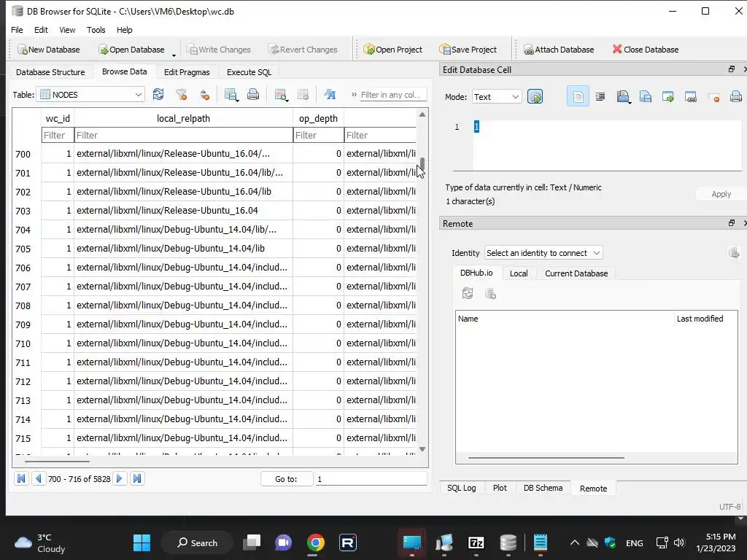
Task: Open the Windows Start menu
Action: click(142, 542)
